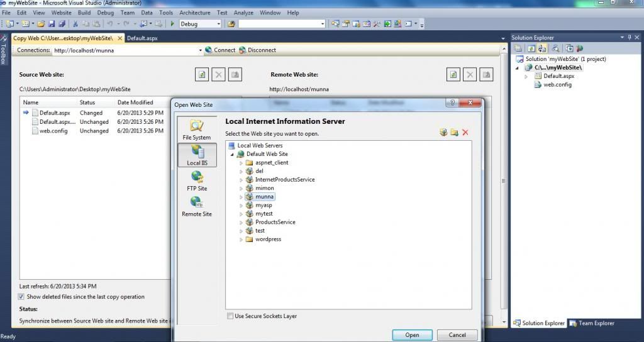Enable Use Secure Sockets Layer checkbox
This screenshot has height=342, width=644.
[x=230, y=316]
